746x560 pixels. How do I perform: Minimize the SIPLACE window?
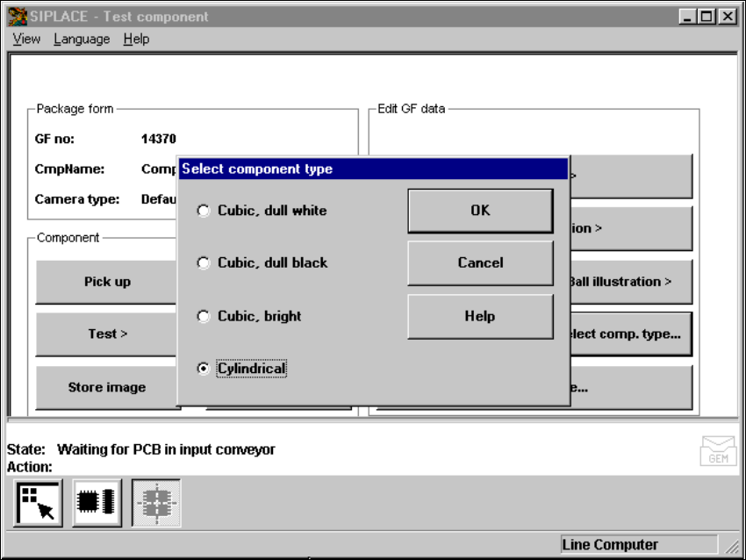tap(687, 17)
